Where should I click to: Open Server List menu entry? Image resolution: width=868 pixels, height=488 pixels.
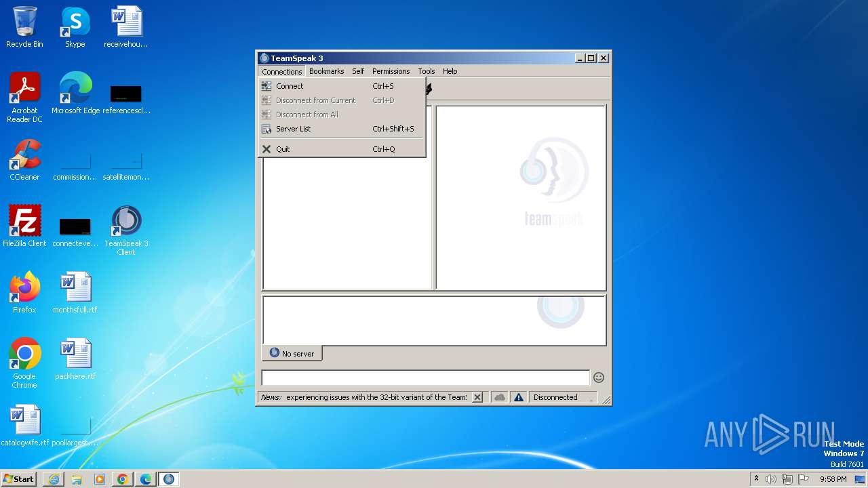tap(342, 129)
